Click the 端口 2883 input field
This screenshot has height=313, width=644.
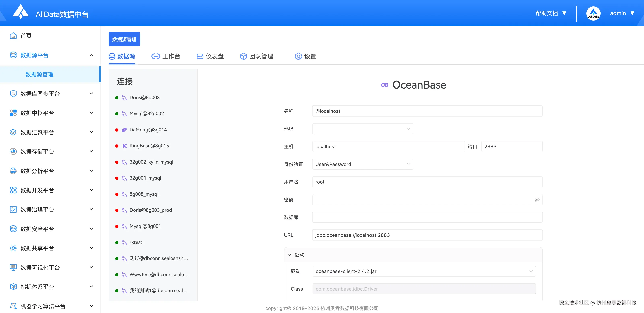[512, 147]
